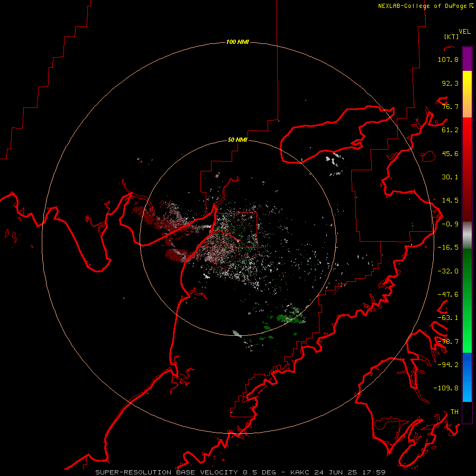
Task: Click the yellow segment of the color bar
Action: click(x=467, y=79)
